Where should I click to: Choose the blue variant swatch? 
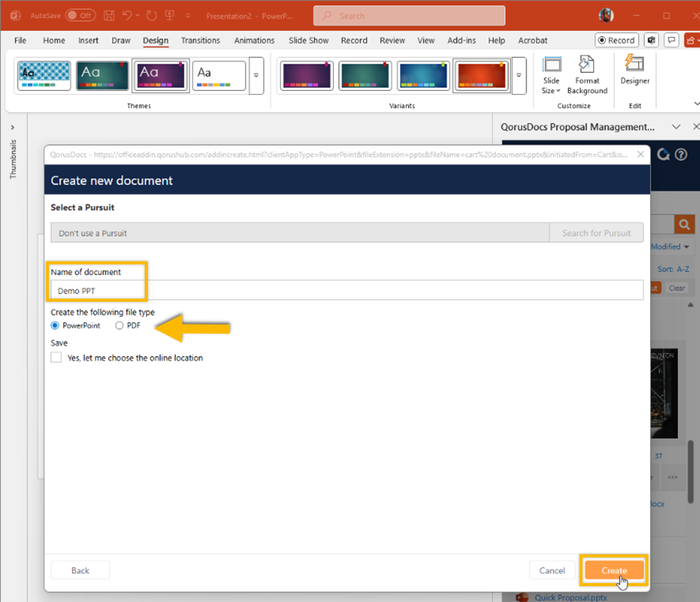pos(422,75)
